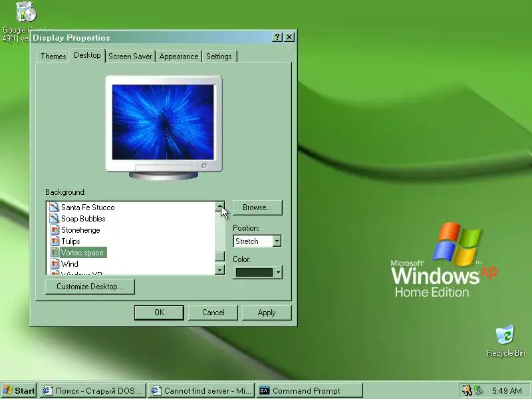This screenshot has width=532, height=399.
Task: Click the Cancel button
Action: pyautogui.click(x=213, y=313)
